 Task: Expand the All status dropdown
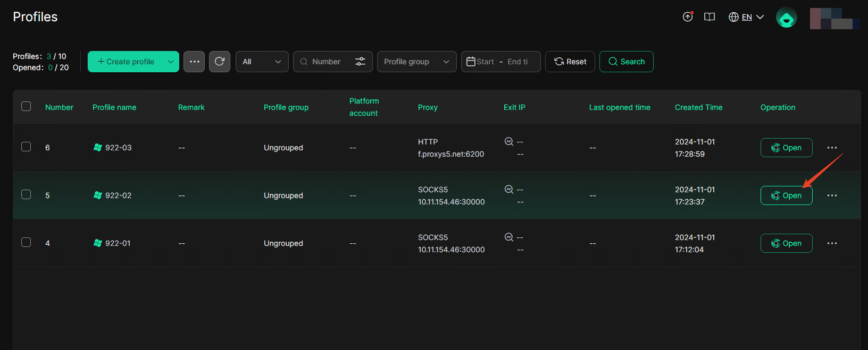(x=262, y=62)
